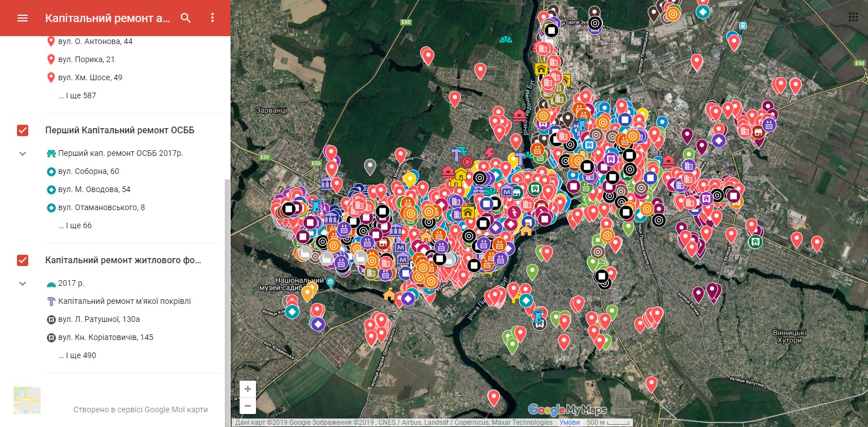Collapse the 2017 р. layer item list
Image resolution: width=868 pixels, height=427 pixels.
tap(23, 284)
